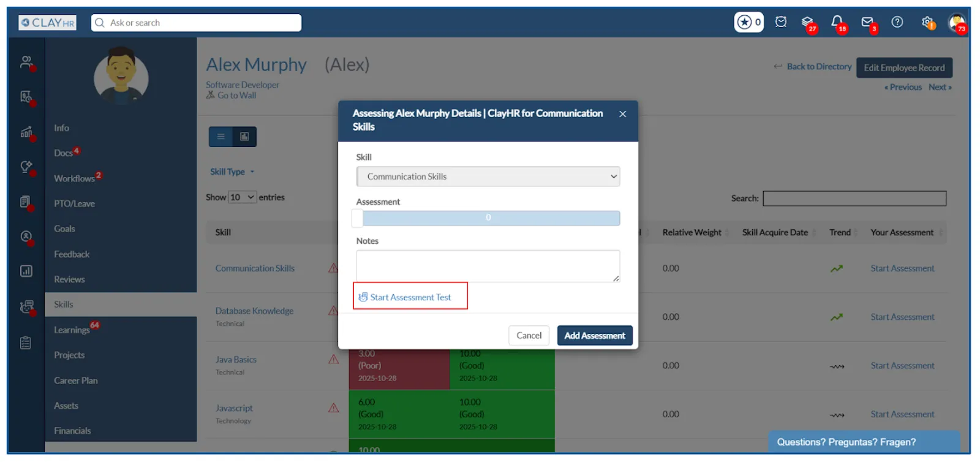This screenshot has height=462, width=980.
Task: Open the Skill dropdown in dialog
Action: pyautogui.click(x=488, y=176)
